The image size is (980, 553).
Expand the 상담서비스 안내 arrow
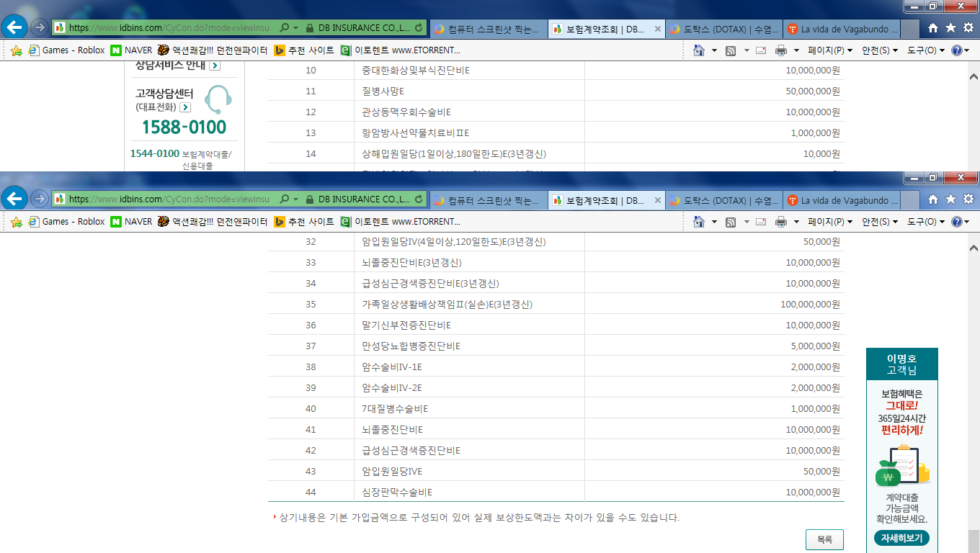coord(215,66)
